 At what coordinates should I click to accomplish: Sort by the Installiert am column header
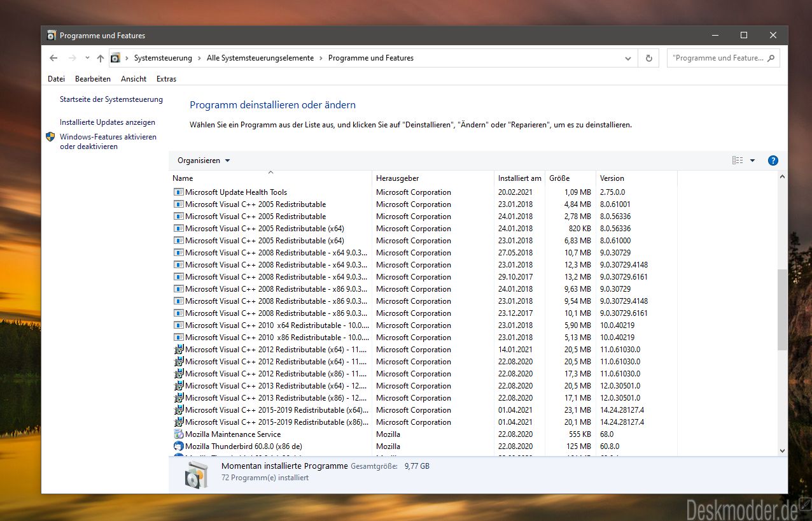click(x=519, y=178)
